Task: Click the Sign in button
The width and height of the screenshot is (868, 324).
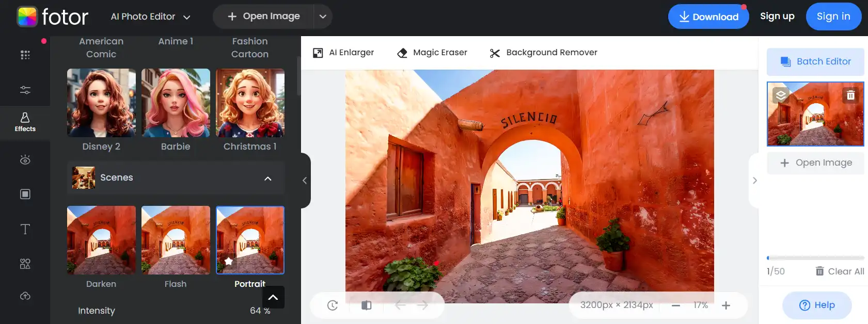Action: [833, 17]
